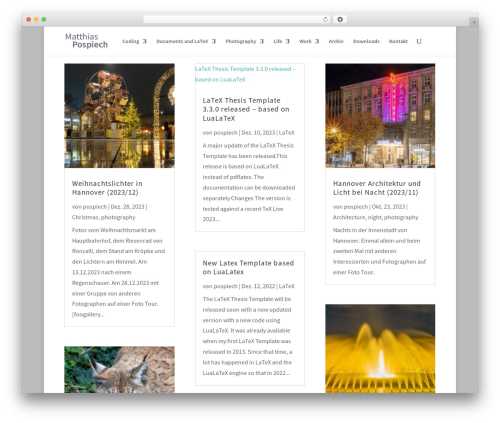Open a new tab with plus button

tap(474, 22)
